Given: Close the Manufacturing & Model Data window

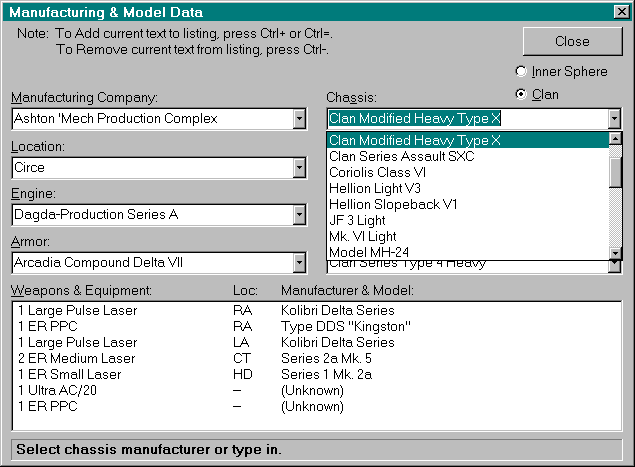Looking at the screenshot, I should point(621,12).
